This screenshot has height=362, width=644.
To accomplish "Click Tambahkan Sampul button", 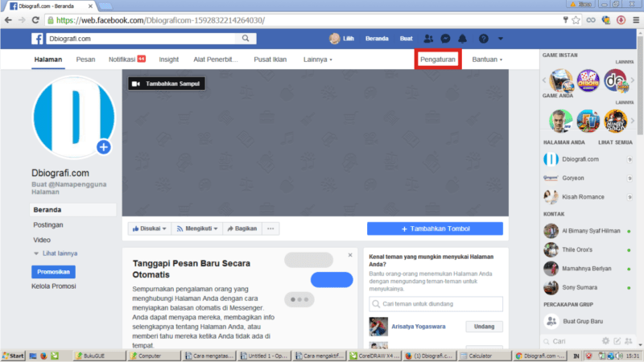I will 167,84.
